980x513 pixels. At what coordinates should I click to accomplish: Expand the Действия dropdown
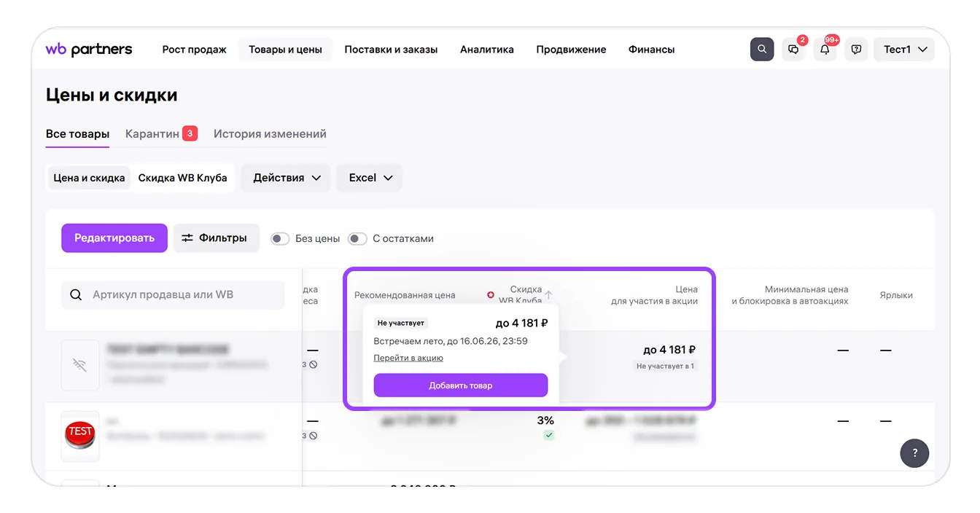click(x=287, y=178)
